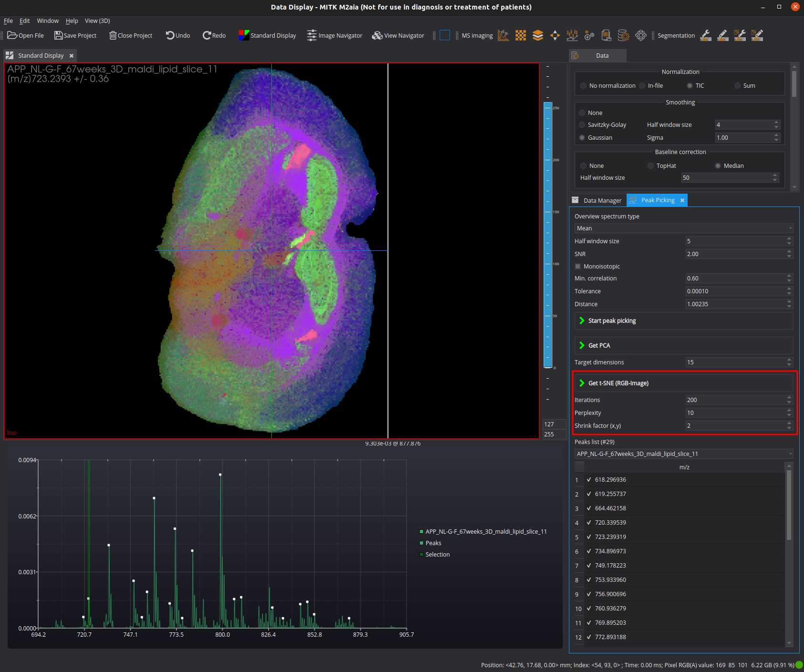Adjust Target dimensions stepper
This screenshot has height=672, width=804.
point(789,362)
